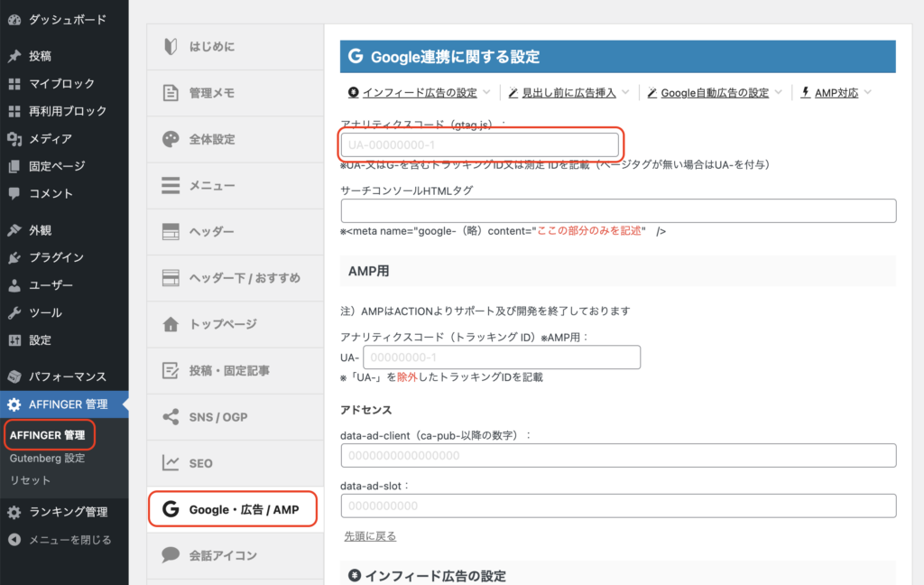Click the 固定ページ pages icon
The height and width of the screenshot is (585, 924).
[x=14, y=166]
